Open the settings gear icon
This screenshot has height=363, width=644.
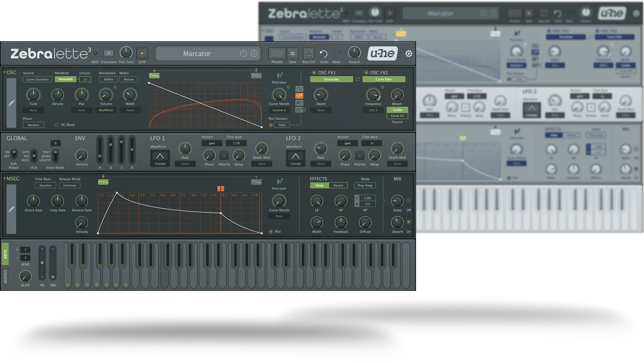click(408, 54)
